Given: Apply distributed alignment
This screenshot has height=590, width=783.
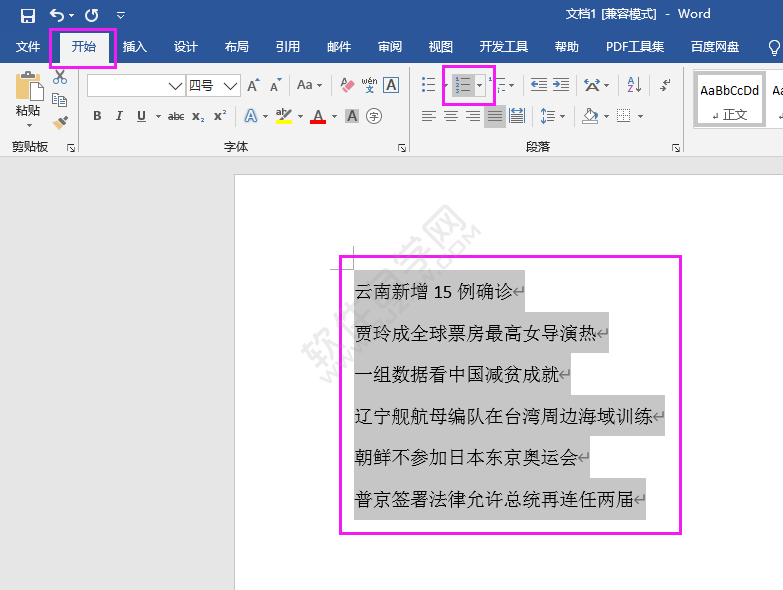Looking at the screenshot, I should coord(517,117).
